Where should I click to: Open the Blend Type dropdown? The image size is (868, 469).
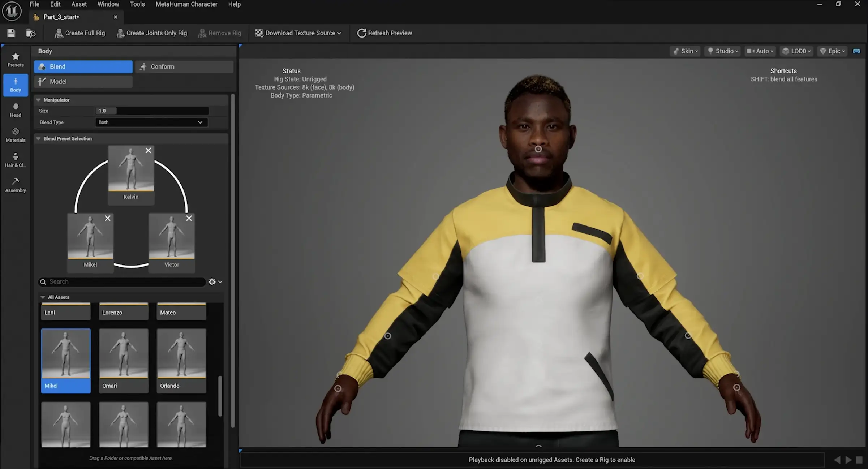(x=151, y=122)
